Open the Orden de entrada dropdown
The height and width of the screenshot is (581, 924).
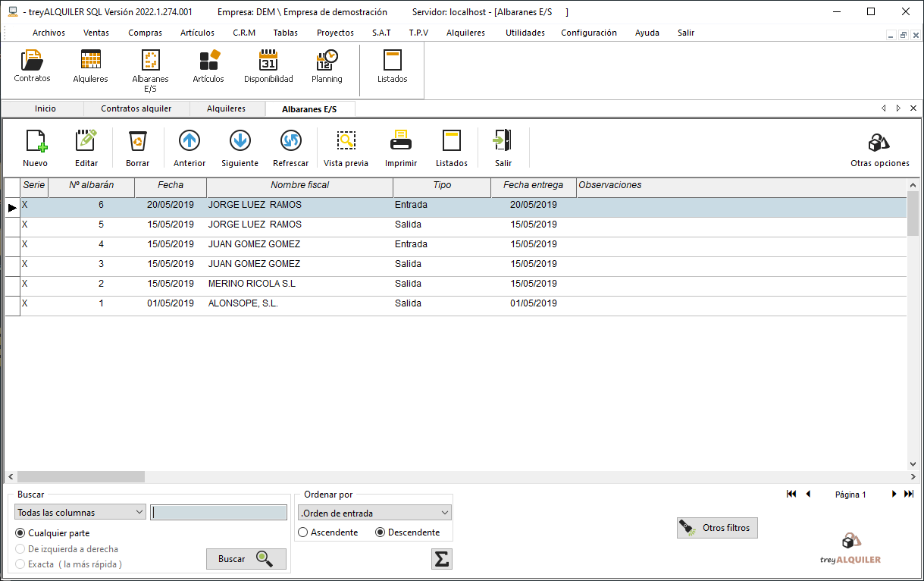[x=375, y=513]
